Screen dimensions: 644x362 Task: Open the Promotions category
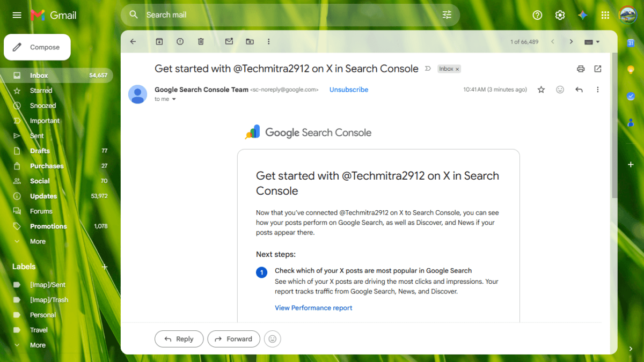click(x=56, y=226)
